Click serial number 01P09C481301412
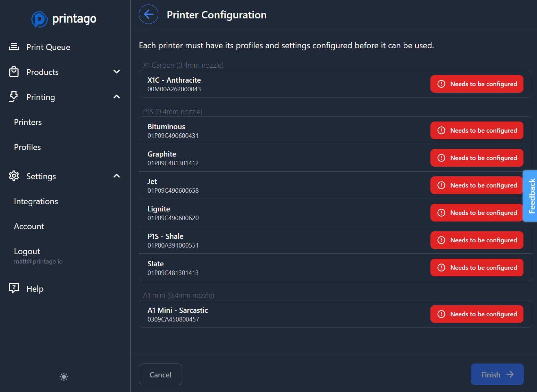537x392 pixels. 173,163
